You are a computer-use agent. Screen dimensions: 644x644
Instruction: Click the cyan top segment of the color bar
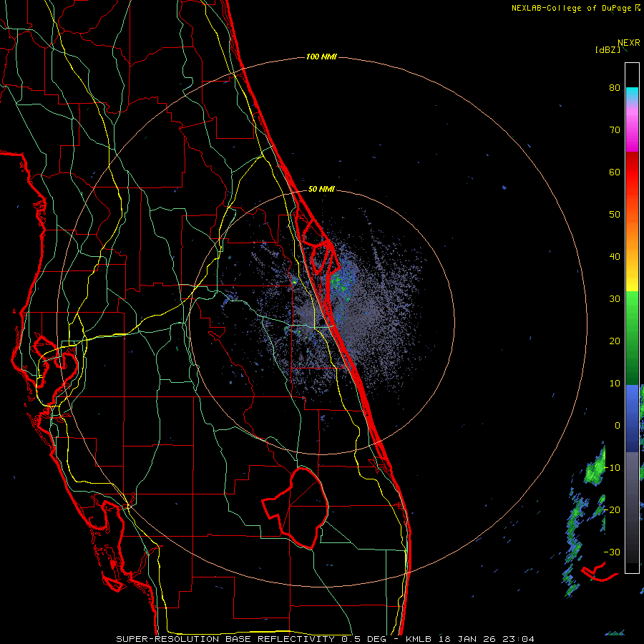632,94
